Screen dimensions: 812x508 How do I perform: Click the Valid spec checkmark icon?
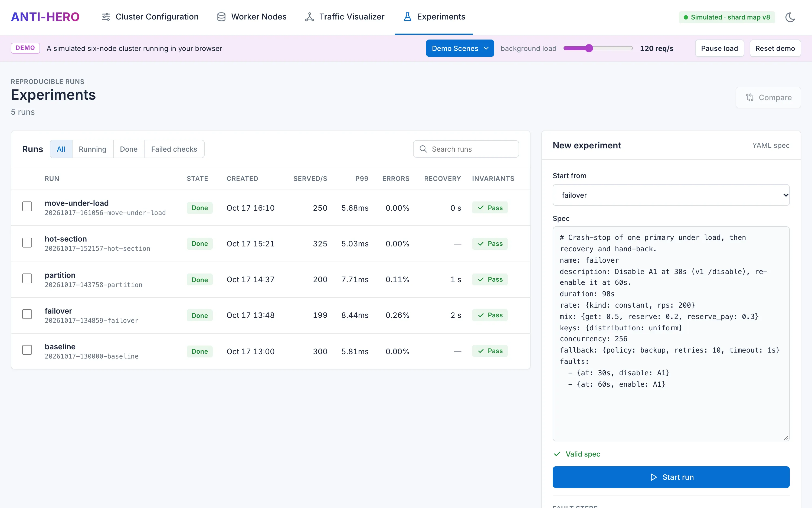click(x=557, y=454)
